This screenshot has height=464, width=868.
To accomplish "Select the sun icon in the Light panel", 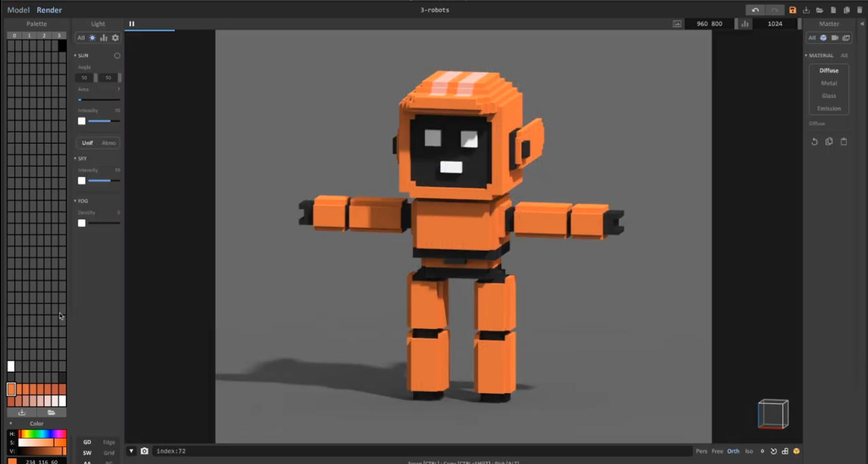I will click(92, 38).
